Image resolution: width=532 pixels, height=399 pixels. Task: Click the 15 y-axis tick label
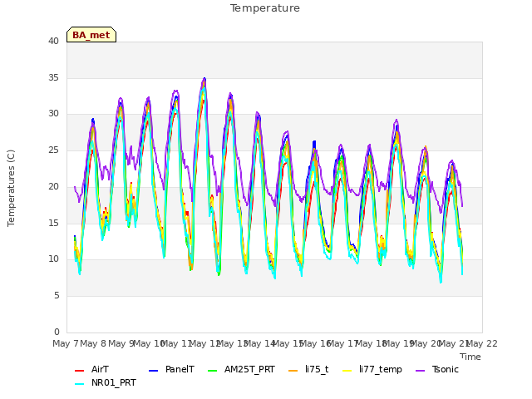(x=53, y=223)
